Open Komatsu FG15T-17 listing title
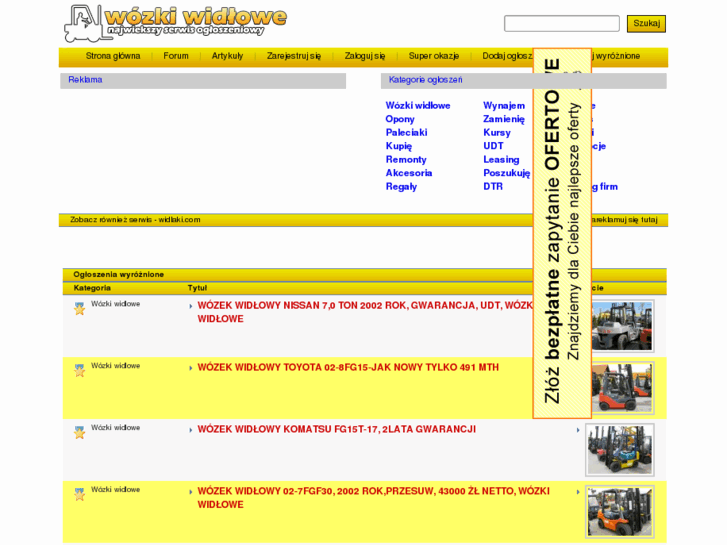The height and width of the screenshot is (545, 727). [x=337, y=430]
